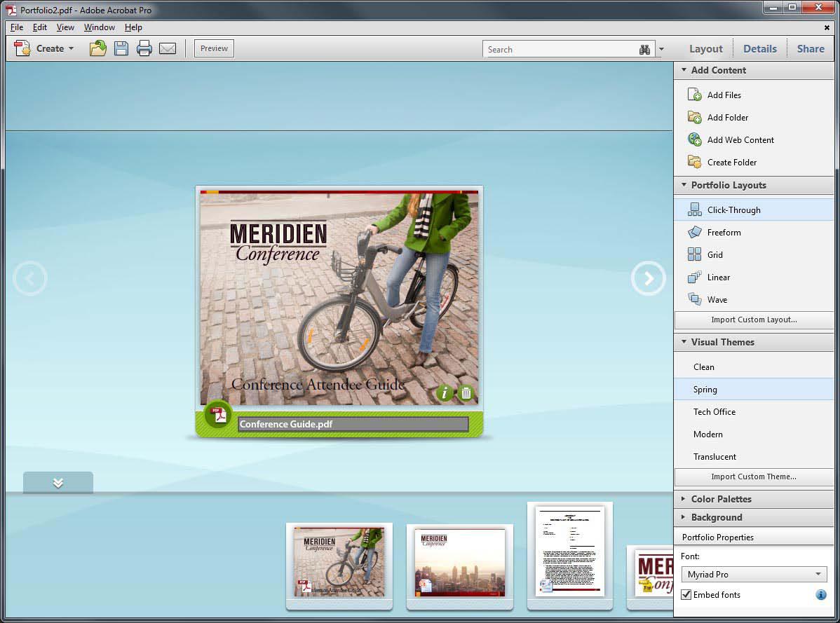Switch to the Layout pane

click(705, 49)
